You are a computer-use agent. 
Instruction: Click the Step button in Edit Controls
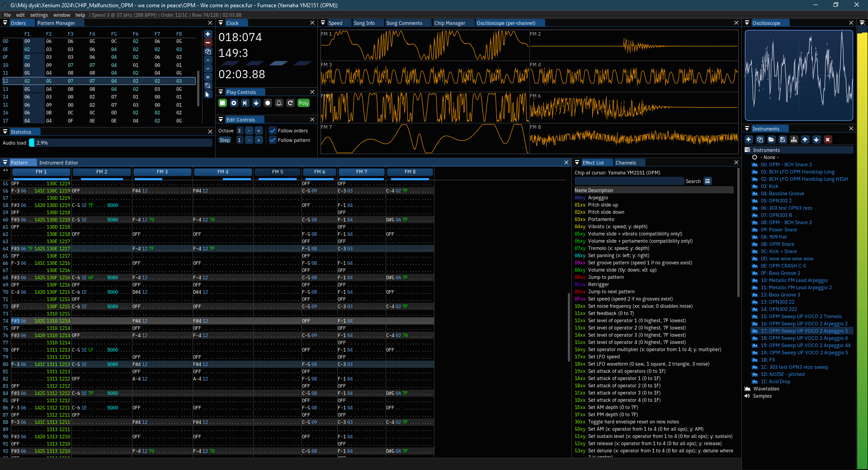tap(225, 140)
